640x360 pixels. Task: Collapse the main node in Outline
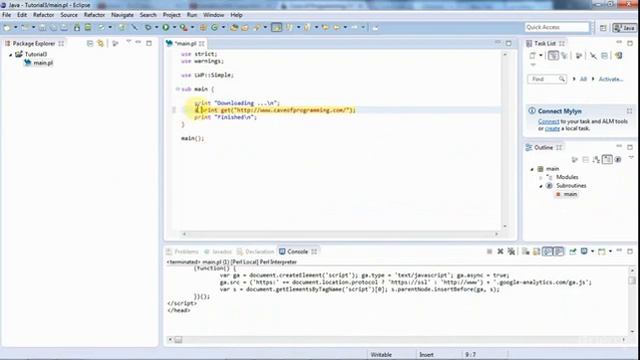532,169
